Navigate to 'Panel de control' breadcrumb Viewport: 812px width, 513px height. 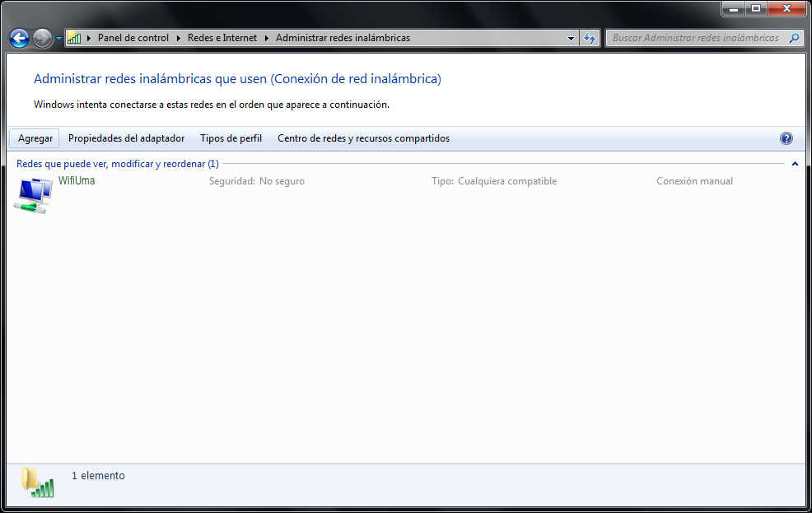click(x=133, y=37)
